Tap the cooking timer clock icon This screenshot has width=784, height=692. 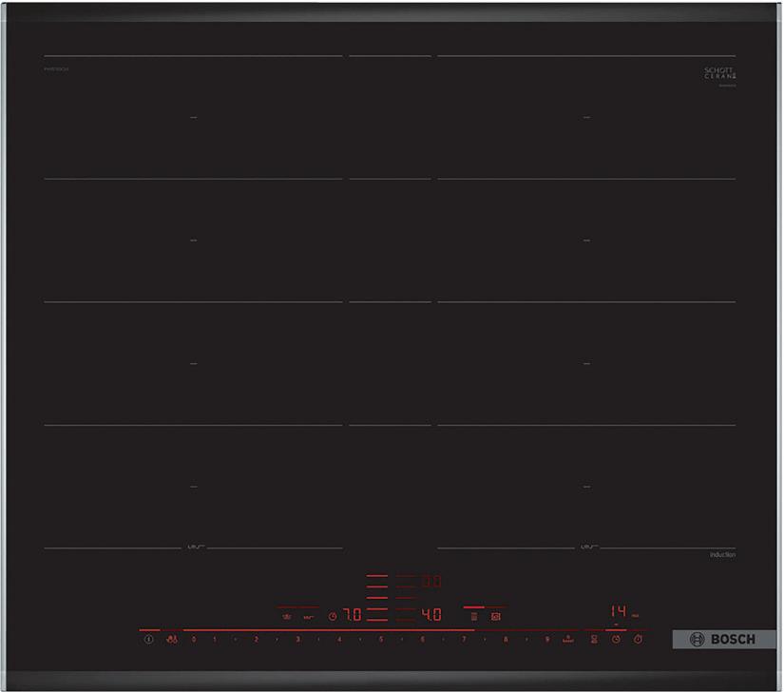pos(616,639)
